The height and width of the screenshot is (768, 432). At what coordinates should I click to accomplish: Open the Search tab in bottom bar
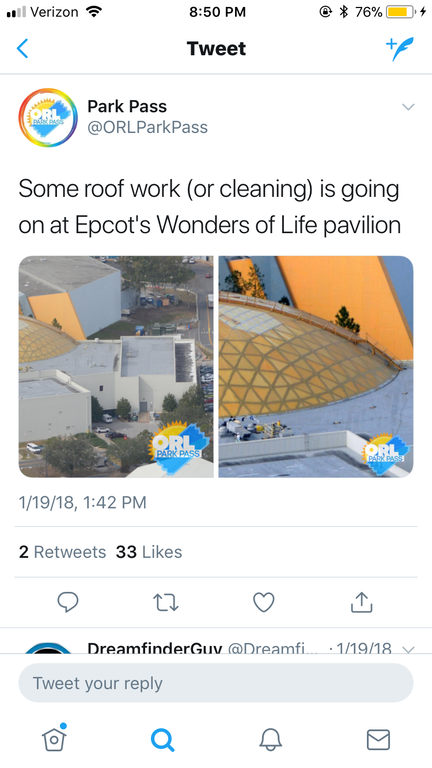[x=162, y=739]
